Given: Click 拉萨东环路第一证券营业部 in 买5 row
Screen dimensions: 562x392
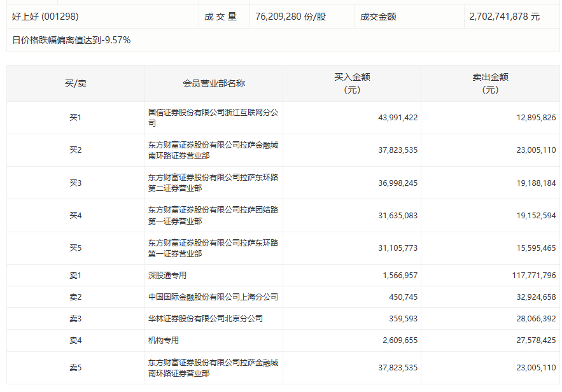Looking at the screenshot, I should (213, 248).
